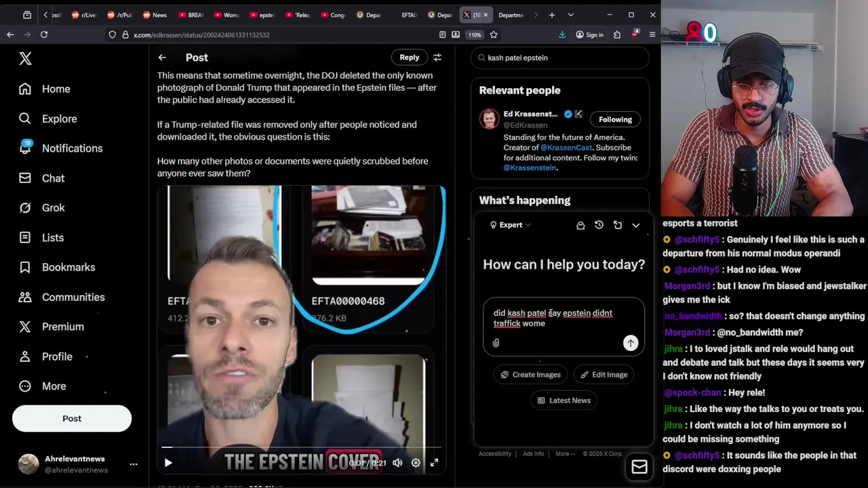Open the video settings gear
Screen dimensions: 868x488
point(416,463)
